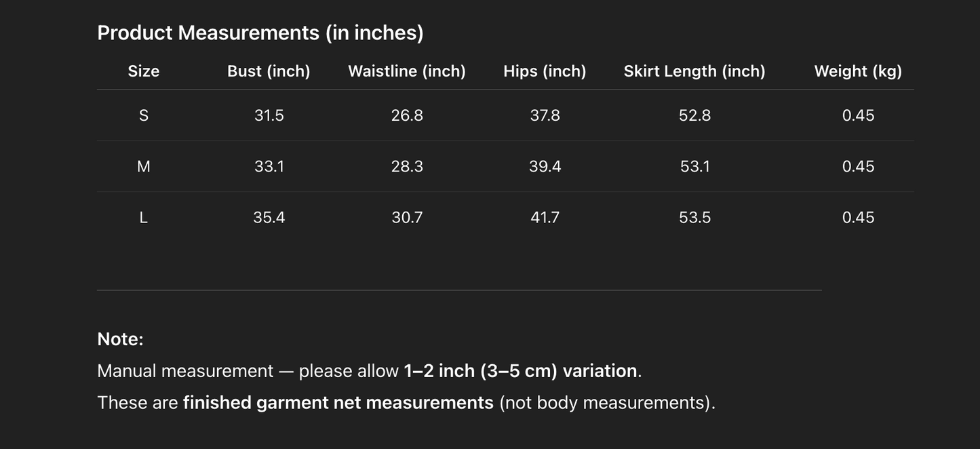
Task: Click the "Product Measurements (in inches)" heading
Action: [260, 33]
